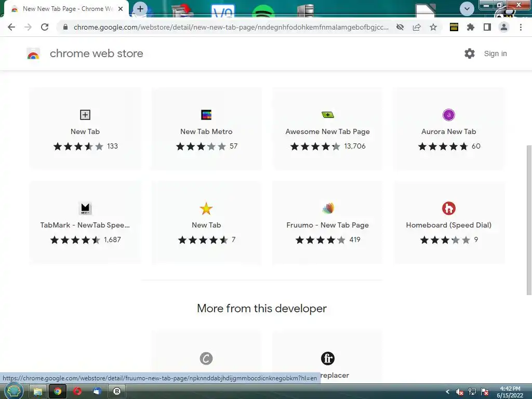Click the chrome web store logo
This screenshot has width=532, height=399.
(x=33, y=54)
